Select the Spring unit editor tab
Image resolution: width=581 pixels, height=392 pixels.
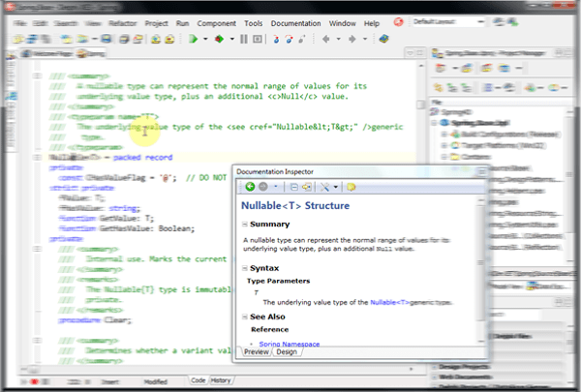click(x=91, y=54)
